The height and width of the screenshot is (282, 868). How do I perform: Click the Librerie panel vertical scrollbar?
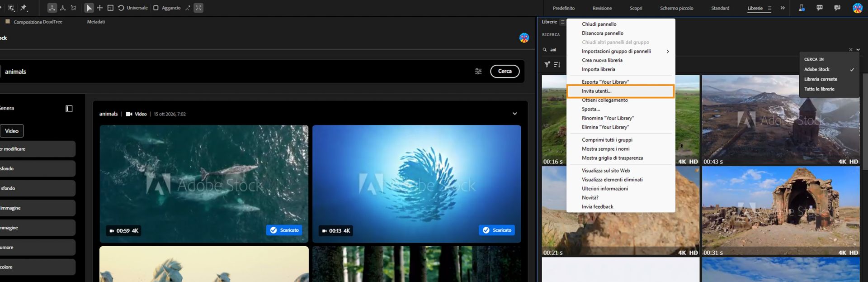(x=865, y=121)
